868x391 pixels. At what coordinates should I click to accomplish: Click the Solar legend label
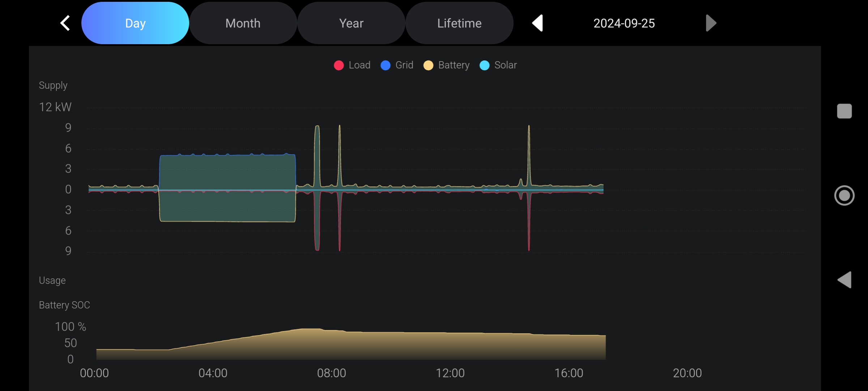click(506, 65)
